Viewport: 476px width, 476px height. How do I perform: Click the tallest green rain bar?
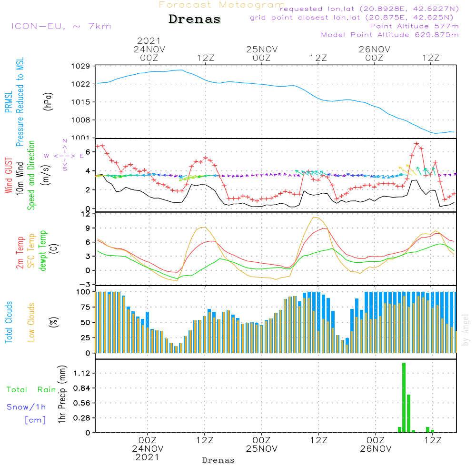(404, 397)
